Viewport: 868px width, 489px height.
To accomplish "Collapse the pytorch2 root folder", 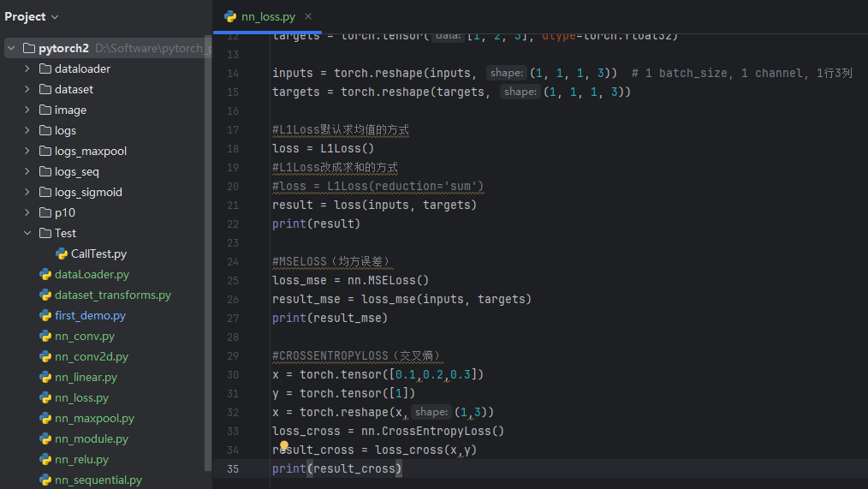I will tap(11, 48).
